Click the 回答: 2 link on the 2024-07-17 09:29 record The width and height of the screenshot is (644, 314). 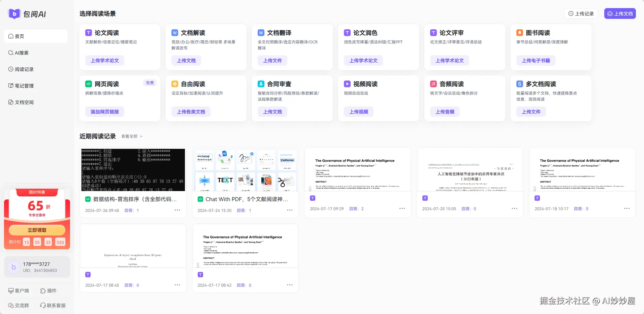[356, 209]
